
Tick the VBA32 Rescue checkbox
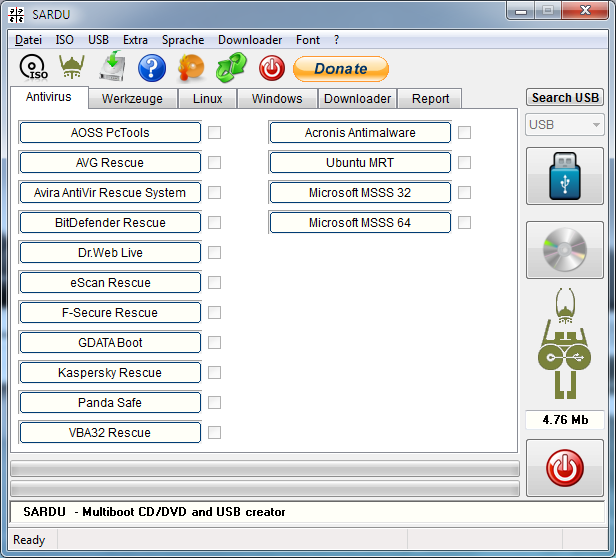(214, 433)
